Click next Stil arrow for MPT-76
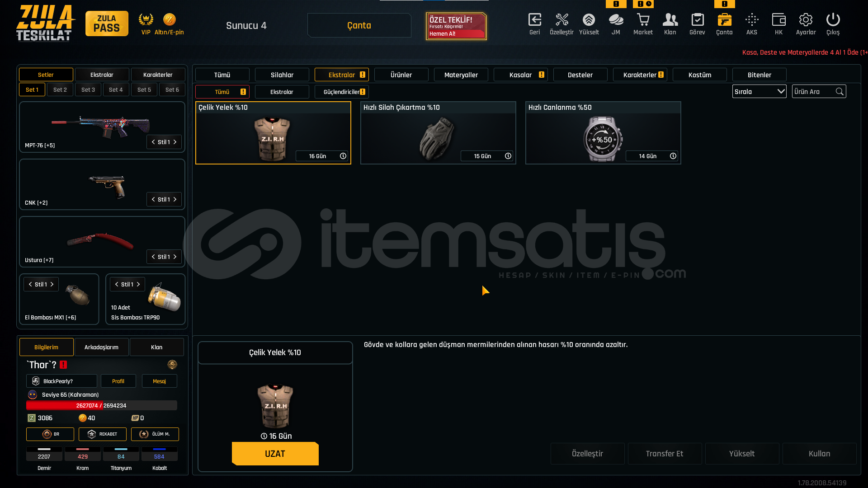 pos(175,142)
